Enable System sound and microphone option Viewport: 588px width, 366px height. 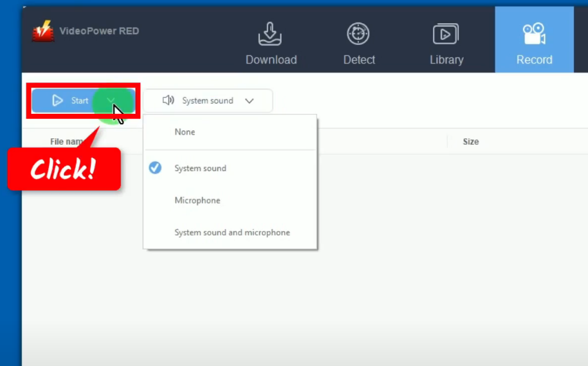click(x=232, y=233)
